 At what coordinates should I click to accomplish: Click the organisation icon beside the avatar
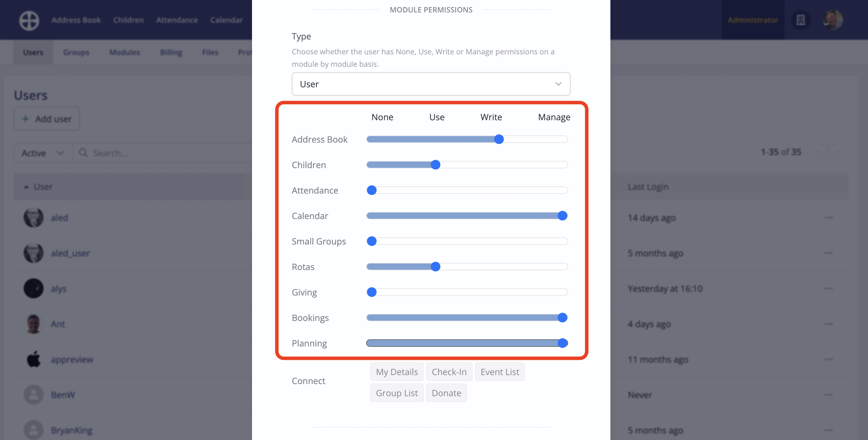pyautogui.click(x=801, y=20)
